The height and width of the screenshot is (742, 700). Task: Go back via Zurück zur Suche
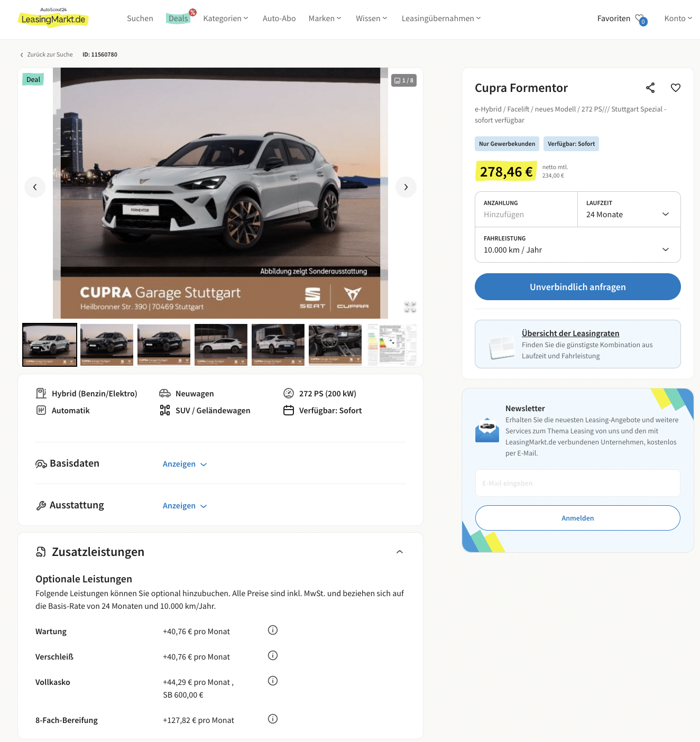(x=47, y=54)
